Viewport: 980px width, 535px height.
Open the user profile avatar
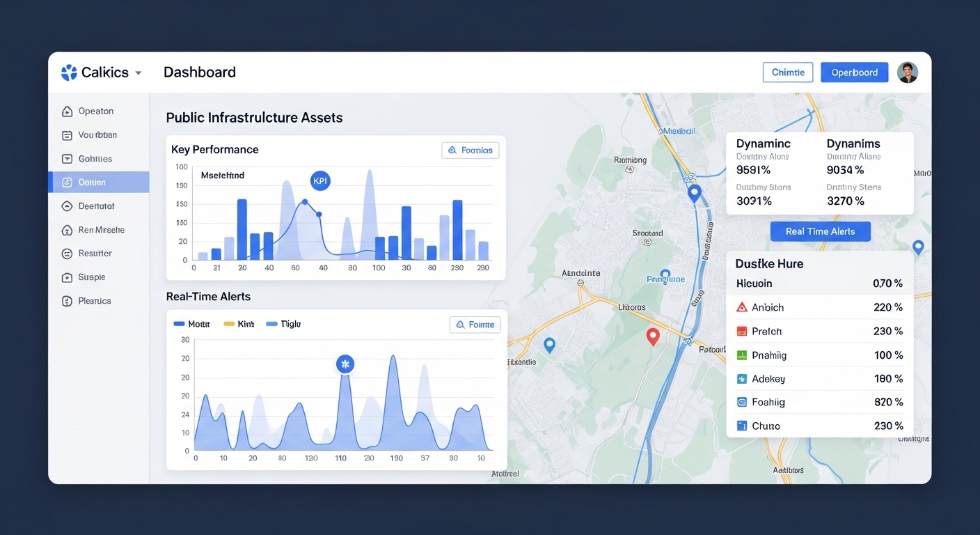point(907,72)
